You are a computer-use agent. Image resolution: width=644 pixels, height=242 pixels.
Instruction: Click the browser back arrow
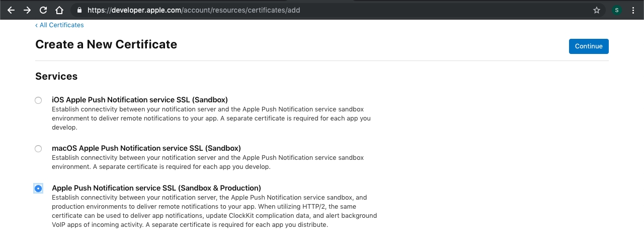pos(11,10)
